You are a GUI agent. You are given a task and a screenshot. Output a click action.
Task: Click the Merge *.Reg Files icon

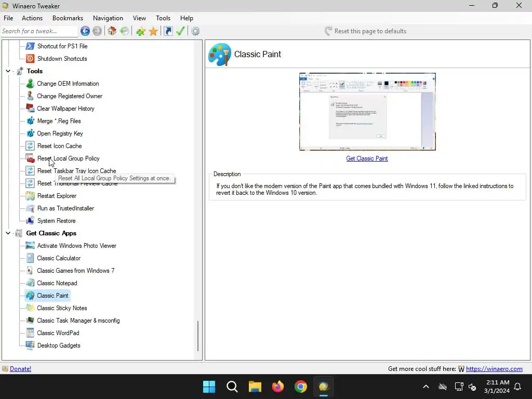(x=30, y=121)
